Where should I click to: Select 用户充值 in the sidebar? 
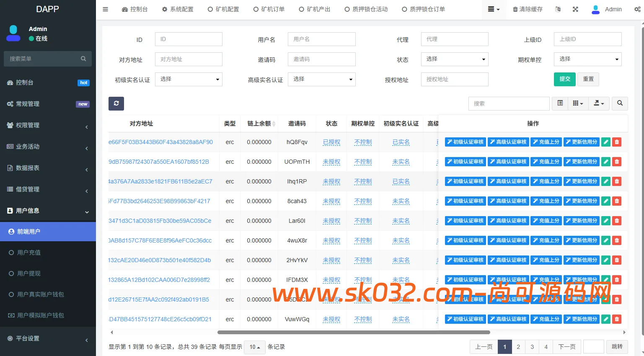48,253
